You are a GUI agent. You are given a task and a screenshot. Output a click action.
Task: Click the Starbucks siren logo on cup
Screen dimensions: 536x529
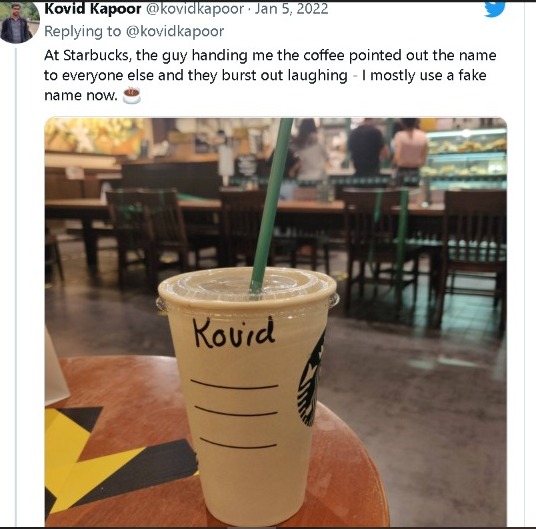(311, 381)
